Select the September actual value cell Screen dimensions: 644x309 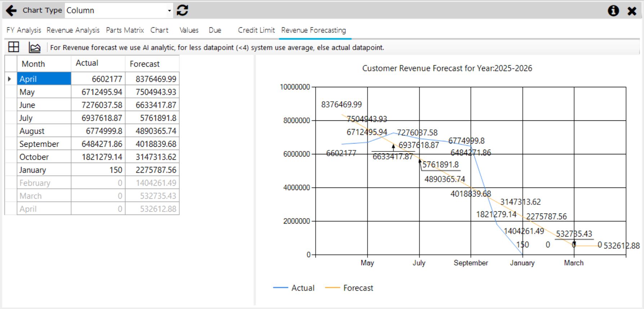[98, 144]
